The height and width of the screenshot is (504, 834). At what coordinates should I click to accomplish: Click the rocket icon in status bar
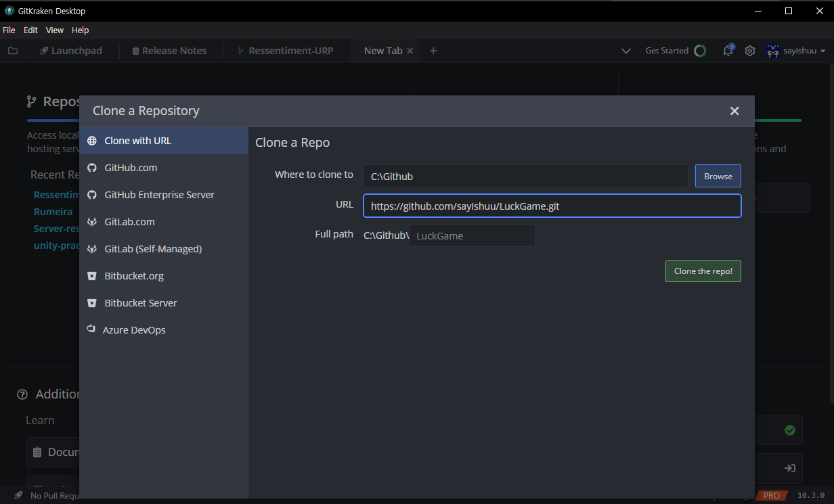tap(18, 495)
